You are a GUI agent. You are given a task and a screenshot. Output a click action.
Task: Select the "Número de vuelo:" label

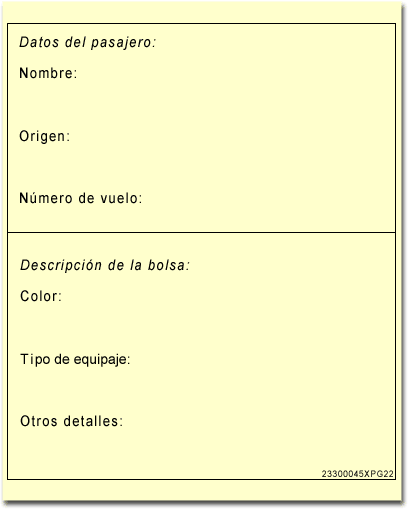[x=81, y=198]
